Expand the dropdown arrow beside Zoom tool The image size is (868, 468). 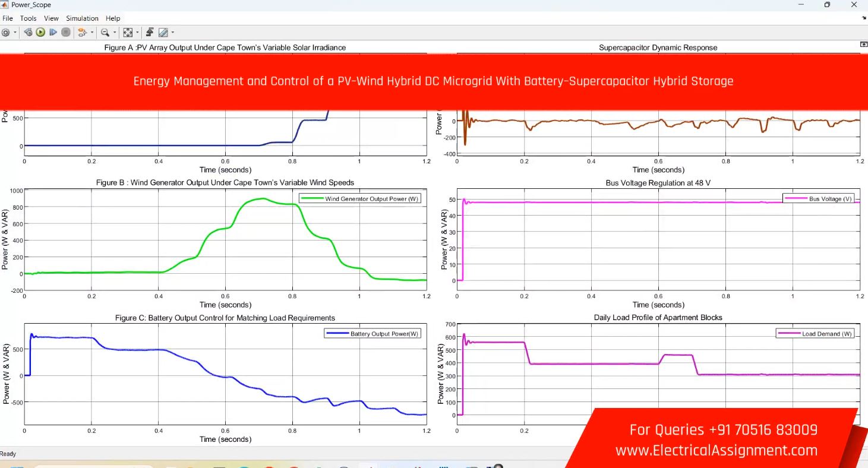[x=114, y=33]
